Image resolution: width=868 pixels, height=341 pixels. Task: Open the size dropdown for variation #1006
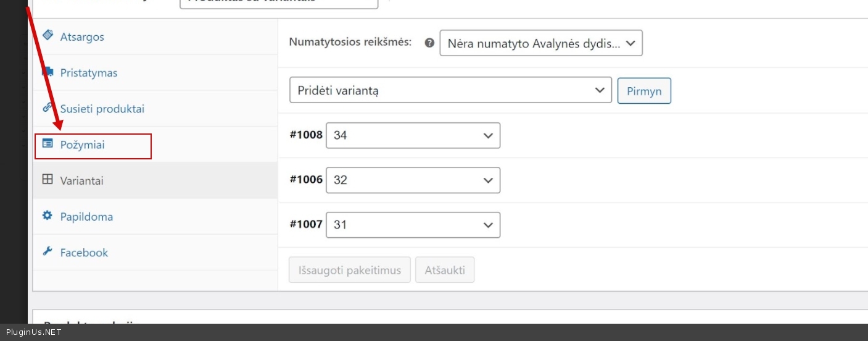[x=413, y=180]
